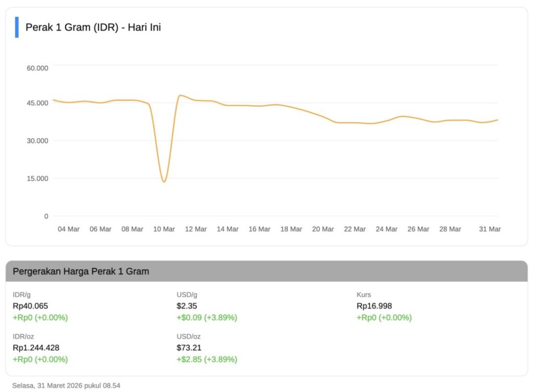534x392 pixels.
Task: Click the sharp dip near 10 Mar
Action: (x=164, y=181)
